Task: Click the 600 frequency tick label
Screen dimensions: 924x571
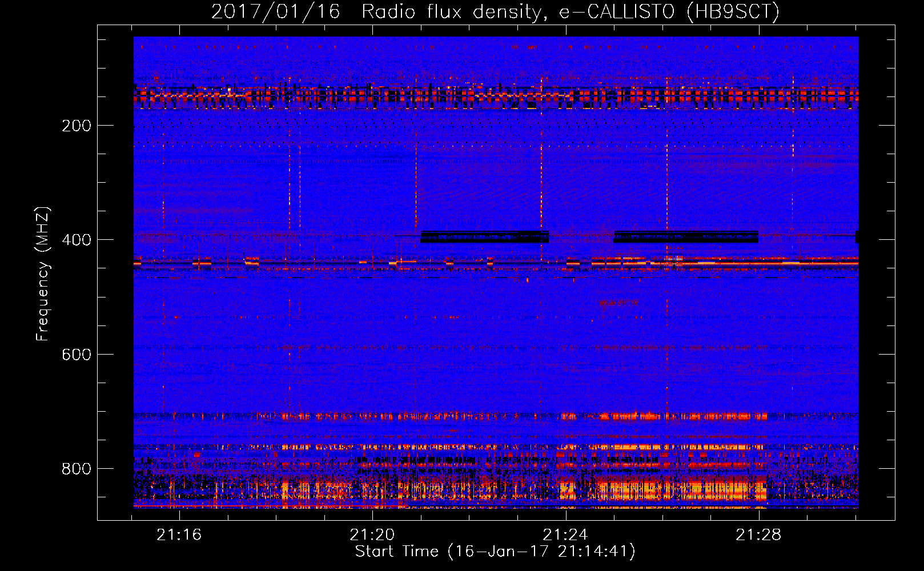Action: [77, 355]
